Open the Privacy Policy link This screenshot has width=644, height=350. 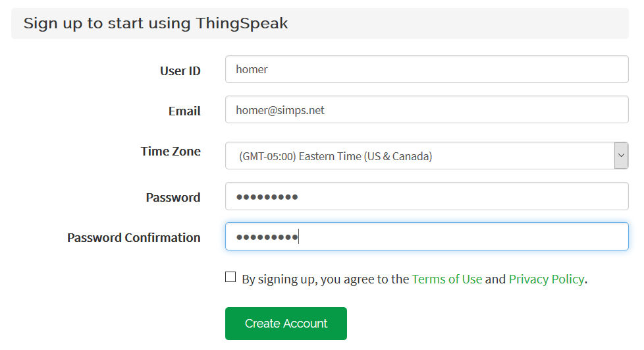[546, 279]
